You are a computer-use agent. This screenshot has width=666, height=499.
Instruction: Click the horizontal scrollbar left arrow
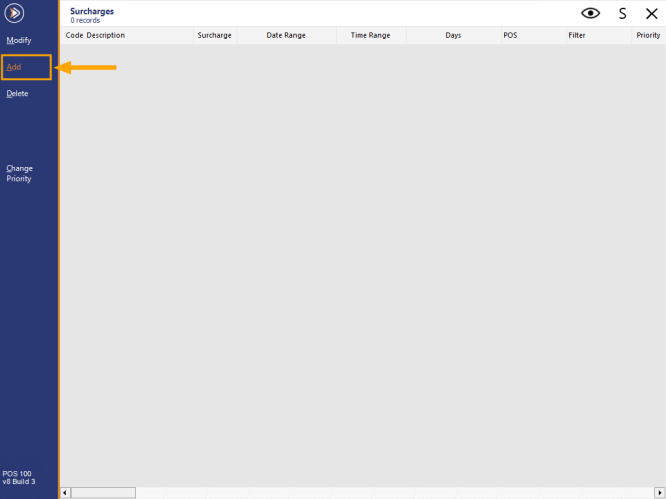pyautogui.click(x=66, y=493)
